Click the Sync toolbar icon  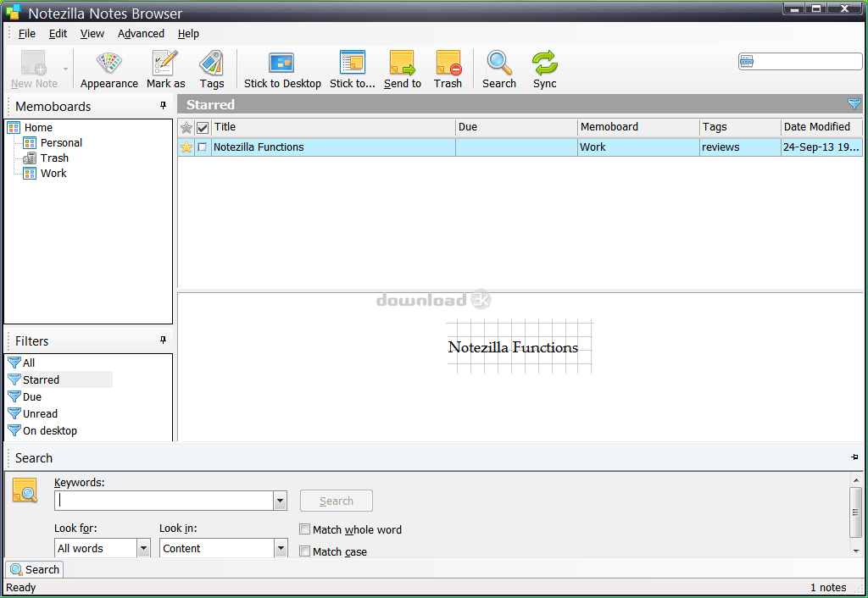pyautogui.click(x=545, y=69)
